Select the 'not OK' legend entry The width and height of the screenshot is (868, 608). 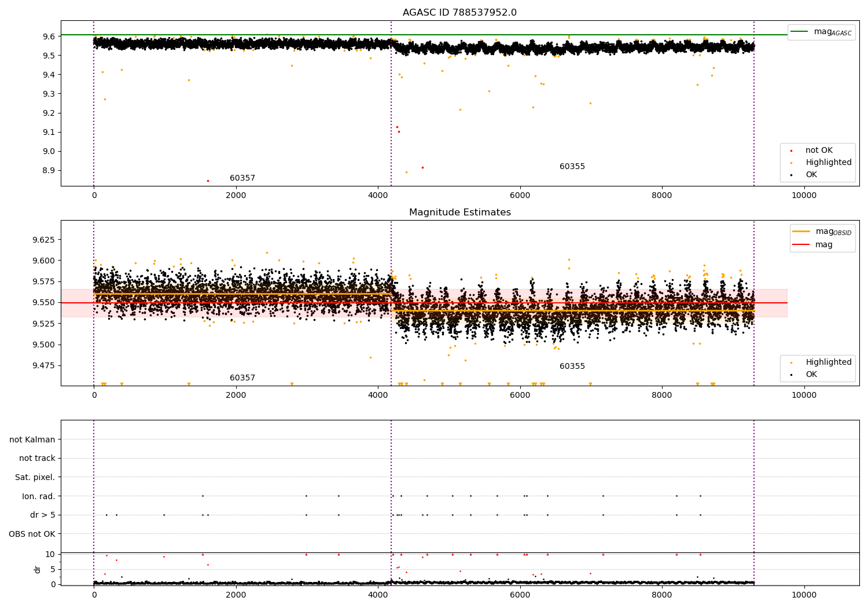pyautogui.click(x=818, y=151)
